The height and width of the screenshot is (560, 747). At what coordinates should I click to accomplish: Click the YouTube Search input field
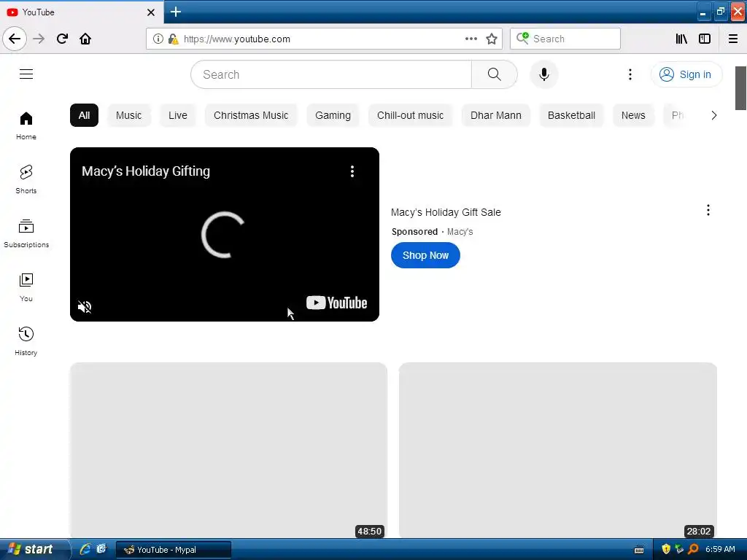(331, 74)
